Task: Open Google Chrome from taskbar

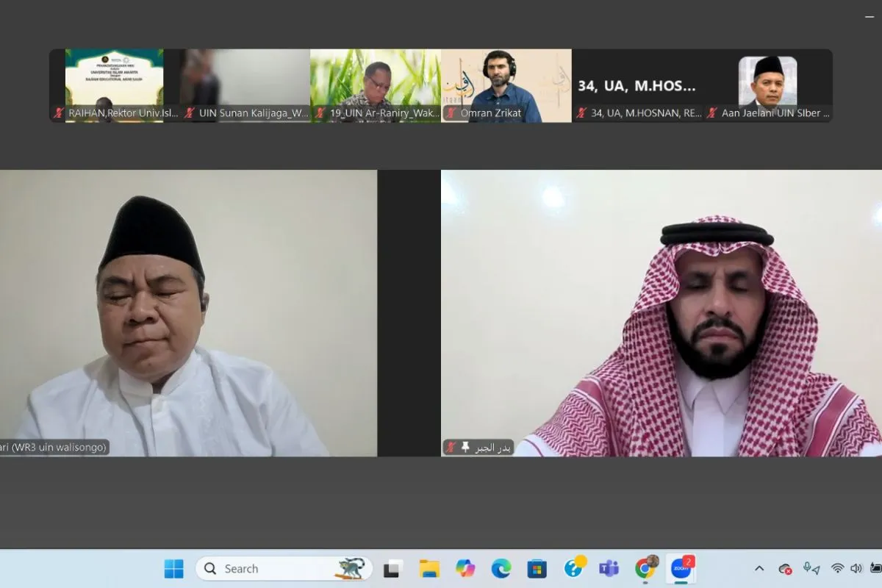Action: tap(645, 568)
